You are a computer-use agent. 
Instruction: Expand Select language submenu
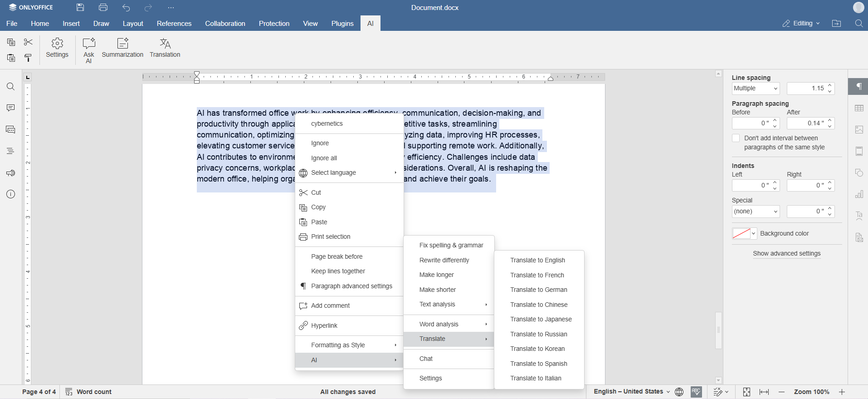(349, 173)
